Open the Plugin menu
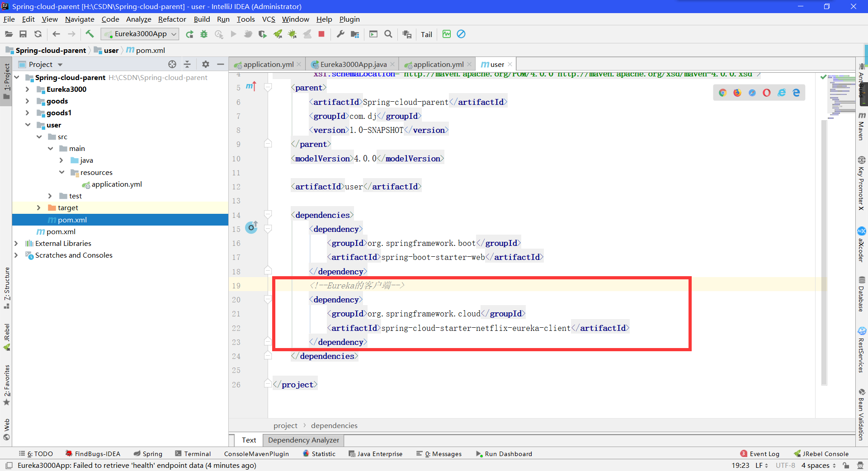 tap(349, 19)
